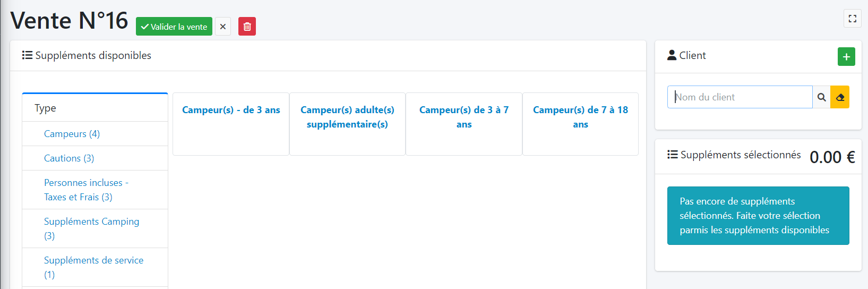This screenshot has width=868, height=289.
Task: Open Cautions (3) category
Action: (69, 158)
